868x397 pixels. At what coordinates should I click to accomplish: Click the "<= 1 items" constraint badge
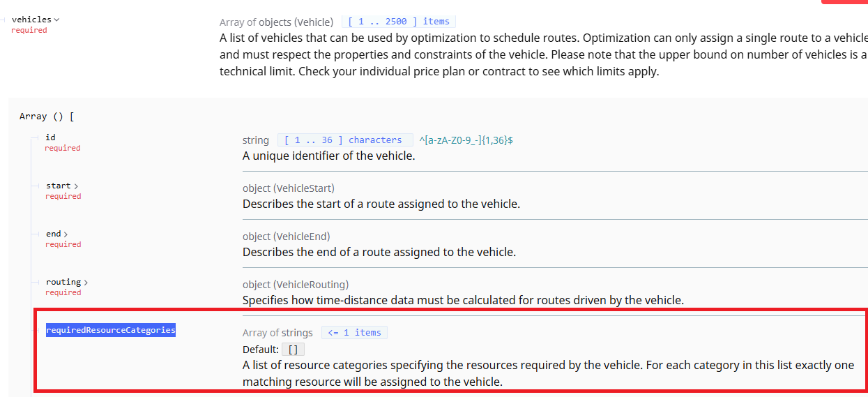[x=354, y=333]
